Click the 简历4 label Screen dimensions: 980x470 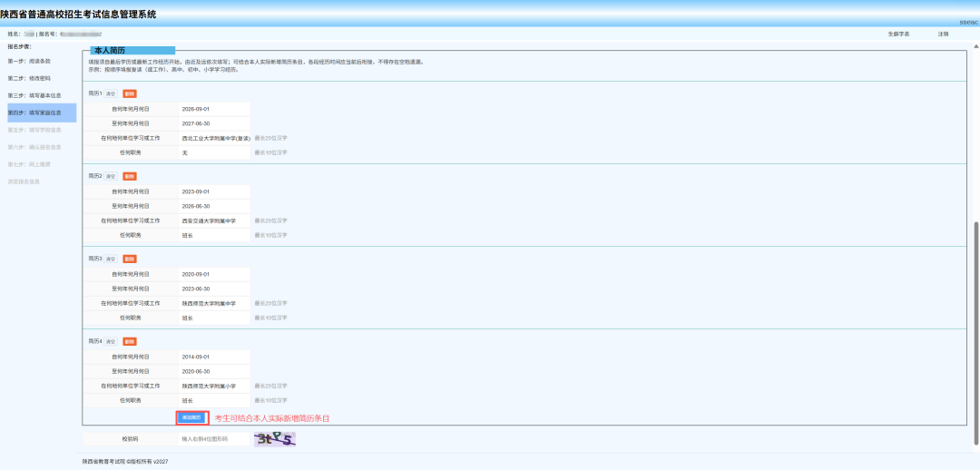pos(95,342)
